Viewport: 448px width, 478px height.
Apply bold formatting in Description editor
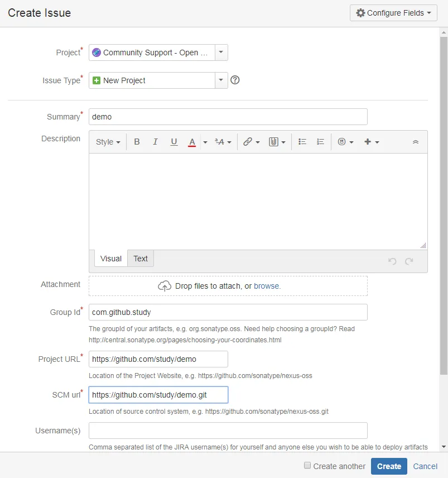[x=137, y=141]
